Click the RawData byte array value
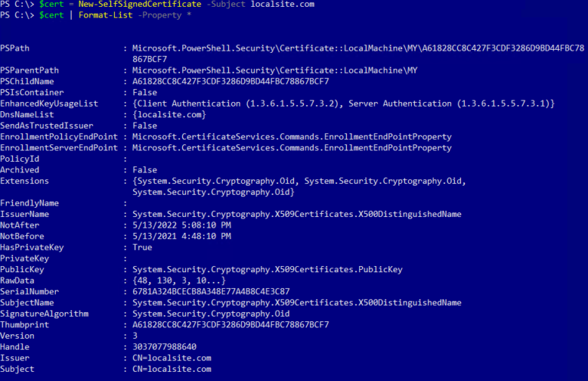Image resolution: width=588 pixels, height=381 pixels. click(179, 281)
